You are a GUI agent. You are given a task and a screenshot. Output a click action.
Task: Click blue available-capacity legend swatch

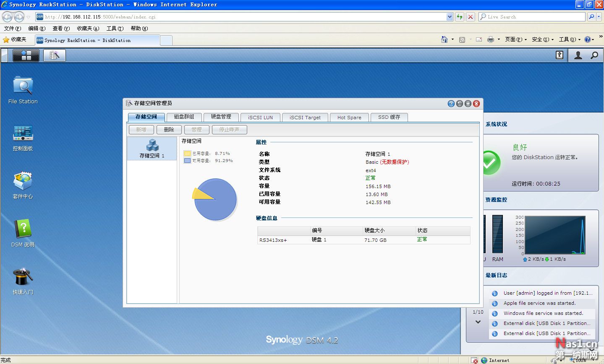coord(187,160)
